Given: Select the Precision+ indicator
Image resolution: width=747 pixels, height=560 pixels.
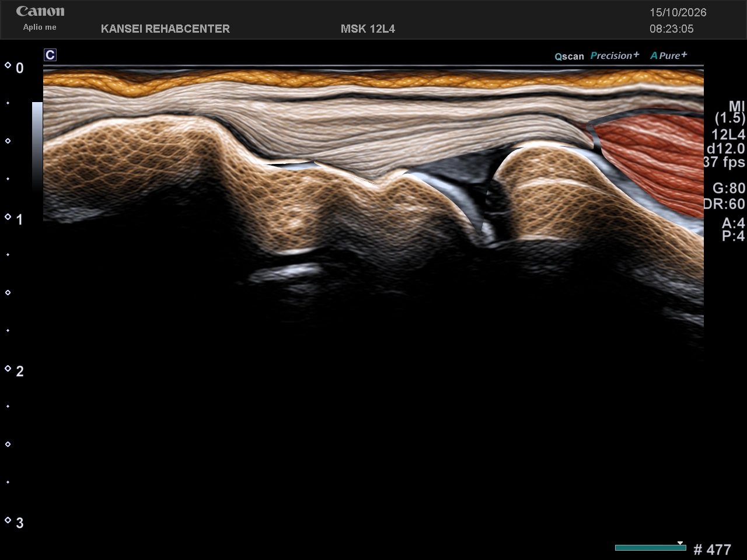Looking at the screenshot, I should coord(615,55).
